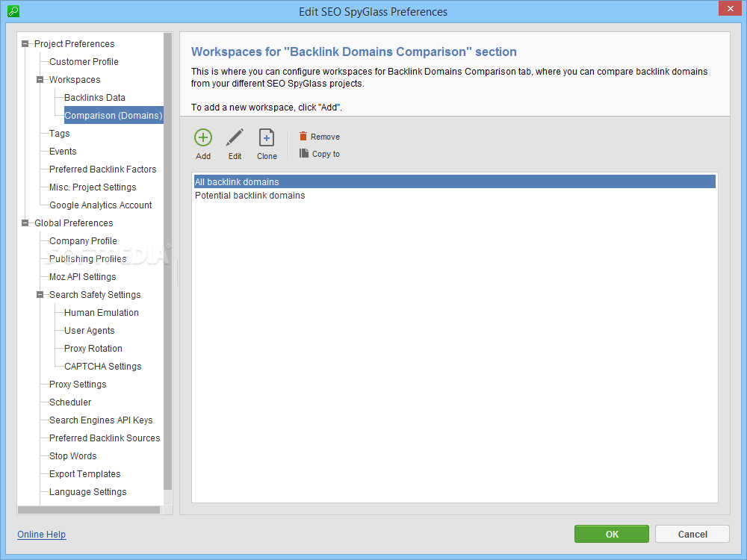Open the Tags preferences
The image size is (747, 560).
click(x=60, y=134)
